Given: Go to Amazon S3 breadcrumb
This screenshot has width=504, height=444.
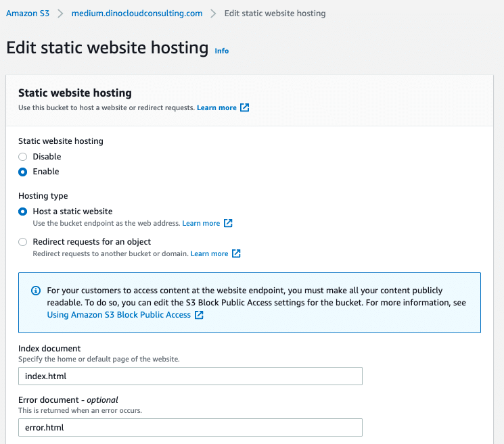Looking at the screenshot, I should pos(26,14).
